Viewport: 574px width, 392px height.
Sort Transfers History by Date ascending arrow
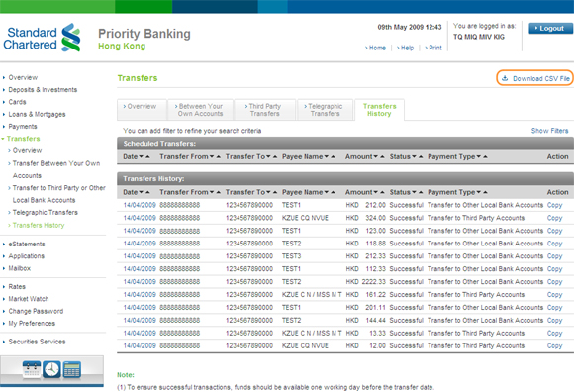147,192
